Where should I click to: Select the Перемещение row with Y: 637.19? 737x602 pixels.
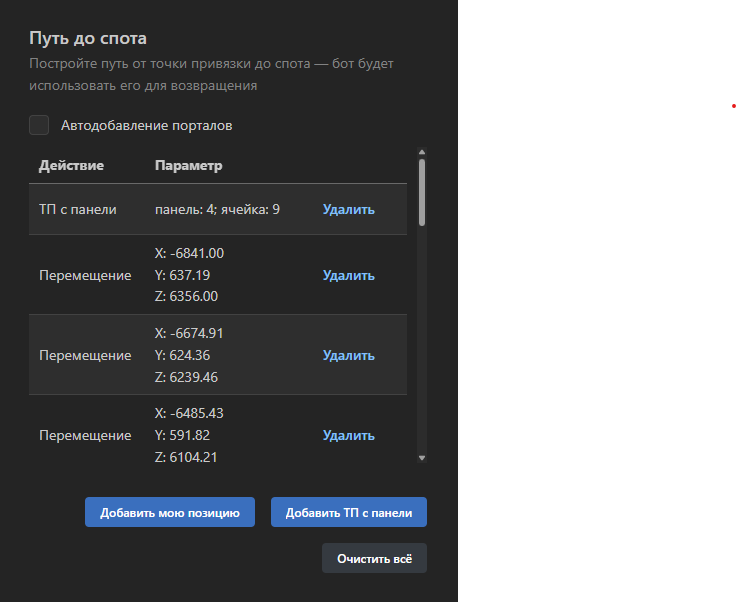pyautogui.click(x=218, y=275)
